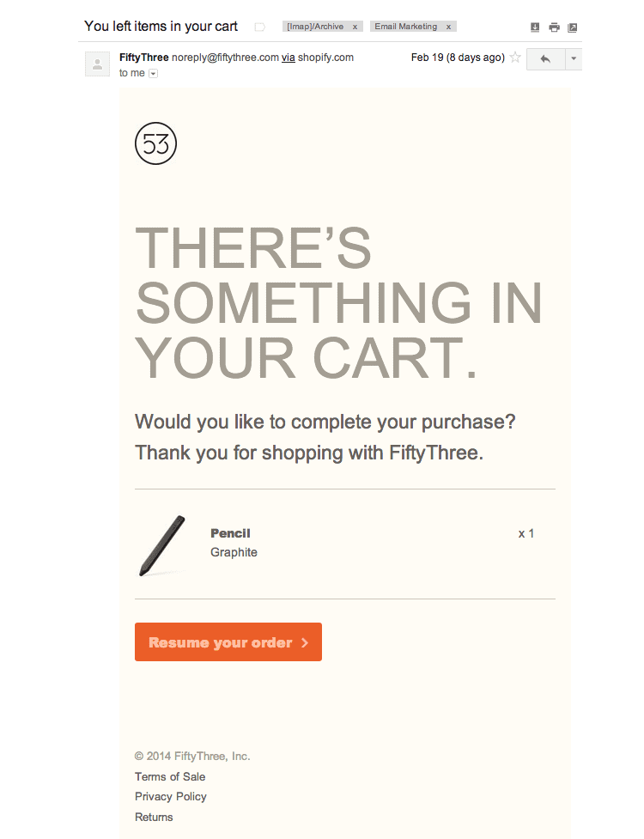
Task: Click the reply arrow button
Action: [545, 59]
